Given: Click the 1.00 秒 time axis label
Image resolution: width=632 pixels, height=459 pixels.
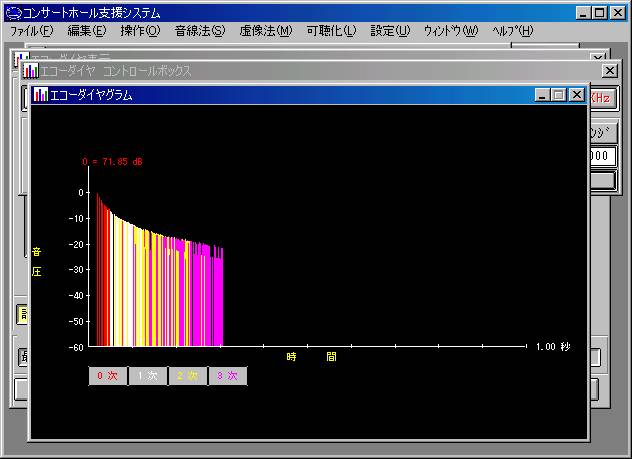Looking at the screenshot, I should (x=553, y=347).
